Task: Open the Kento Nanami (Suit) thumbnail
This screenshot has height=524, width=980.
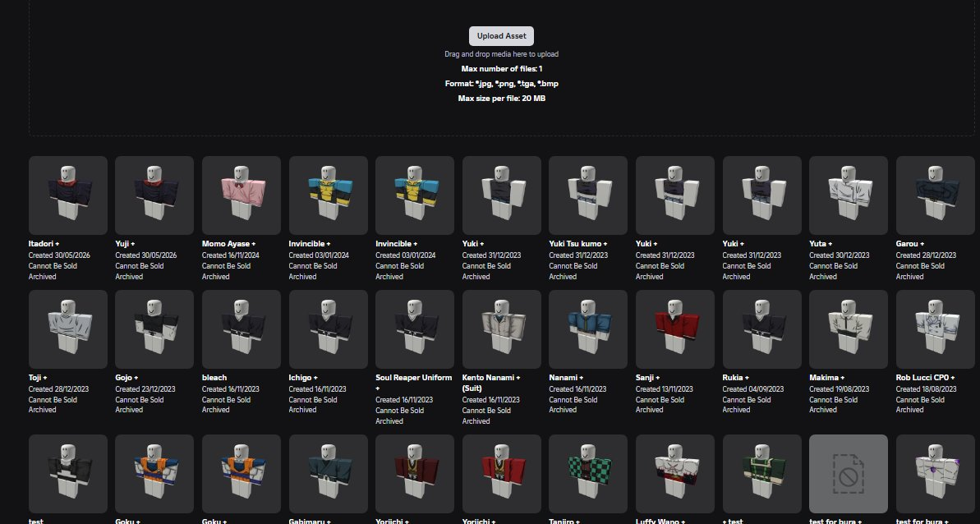Action: [502, 329]
